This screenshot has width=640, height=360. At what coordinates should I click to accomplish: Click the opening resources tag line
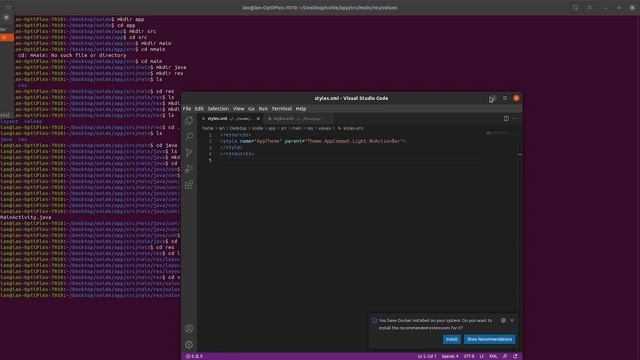click(x=236, y=135)
